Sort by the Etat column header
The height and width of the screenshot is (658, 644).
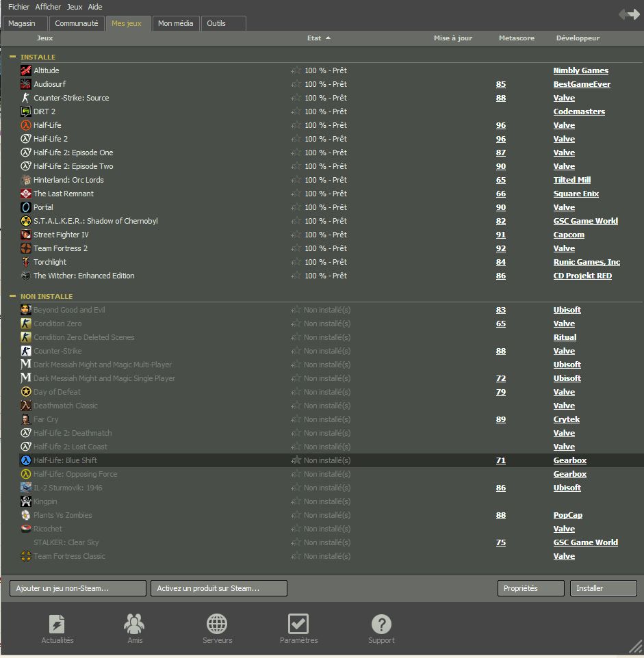[x=314, y=38]
